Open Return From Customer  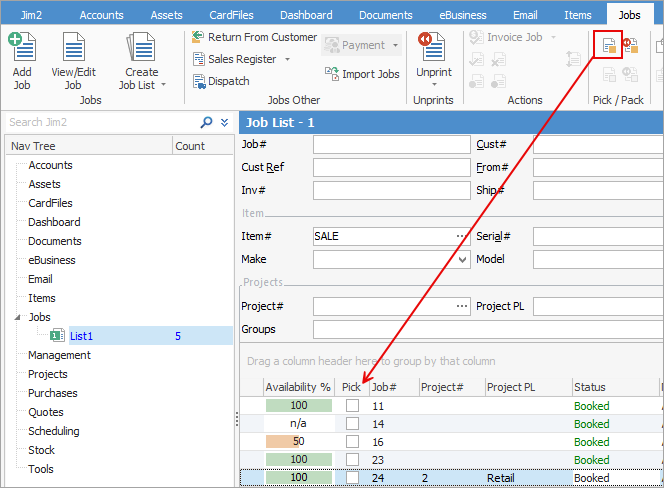click(254, 37)
